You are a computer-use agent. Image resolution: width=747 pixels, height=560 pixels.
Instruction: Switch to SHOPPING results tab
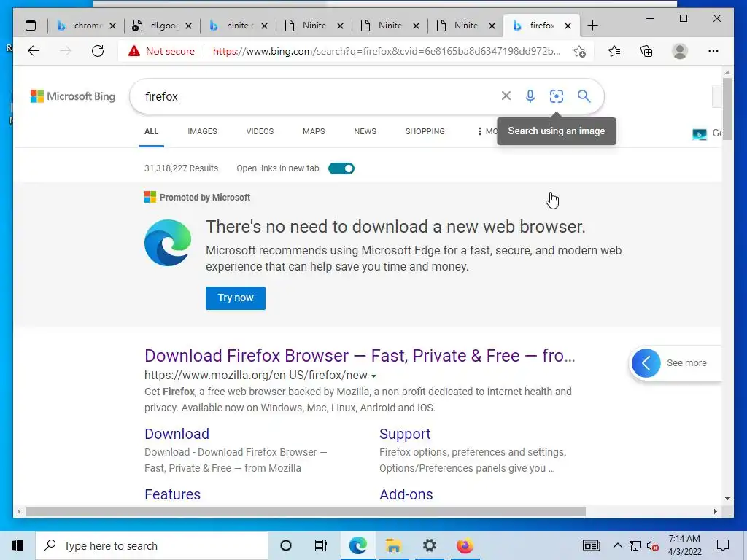(425, 131)
